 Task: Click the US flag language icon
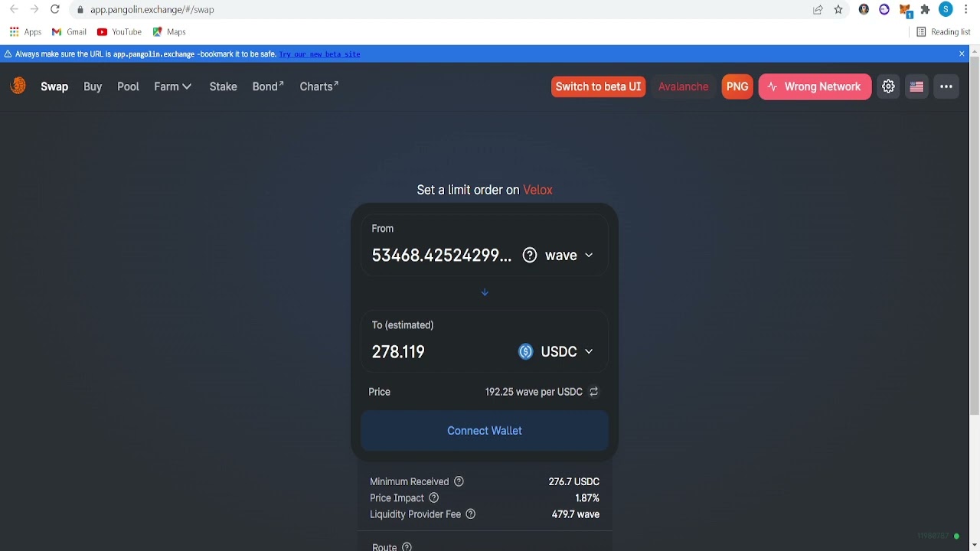click(916, 86)
